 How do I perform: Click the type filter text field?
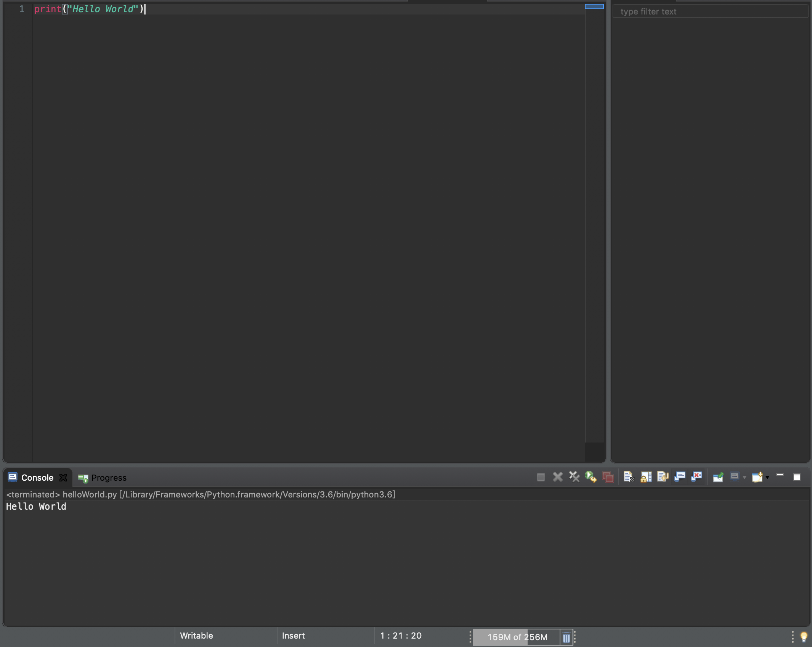click(709, 11)
